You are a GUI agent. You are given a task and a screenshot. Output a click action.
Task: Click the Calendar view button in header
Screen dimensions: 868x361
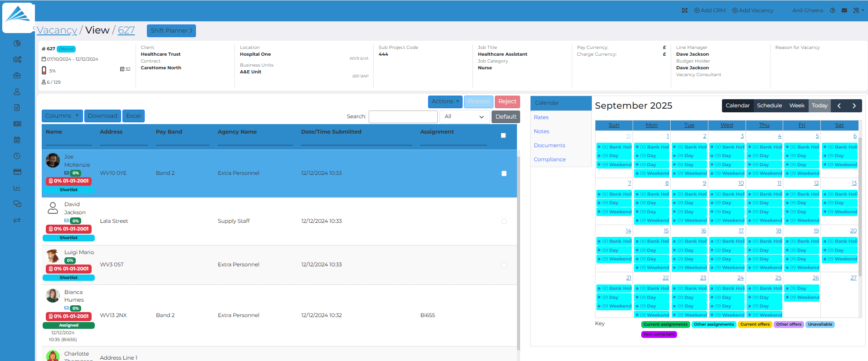(737, 106)
